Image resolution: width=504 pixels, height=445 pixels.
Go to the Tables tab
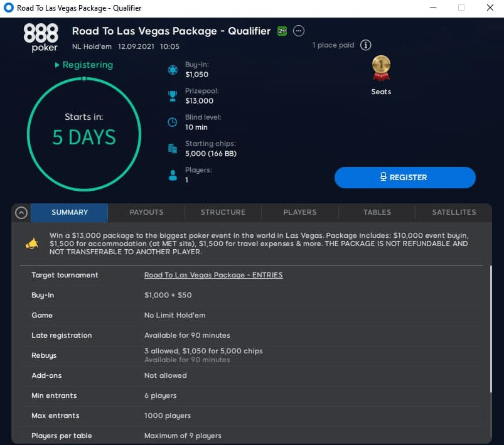pos(377,213)
